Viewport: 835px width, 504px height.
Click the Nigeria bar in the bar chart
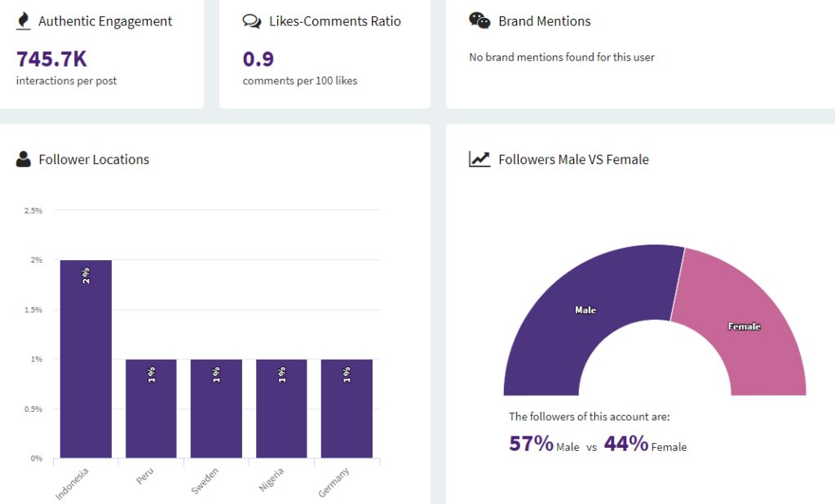pos(281,408)
